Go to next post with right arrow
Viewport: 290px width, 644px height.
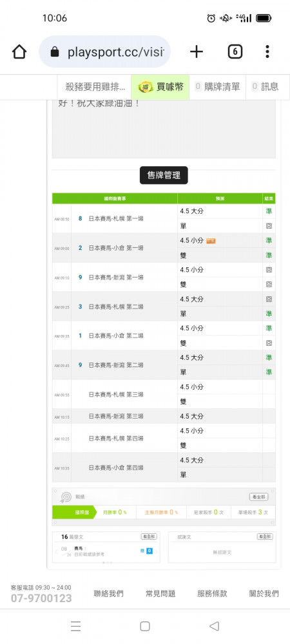click(x=156, y=552)
